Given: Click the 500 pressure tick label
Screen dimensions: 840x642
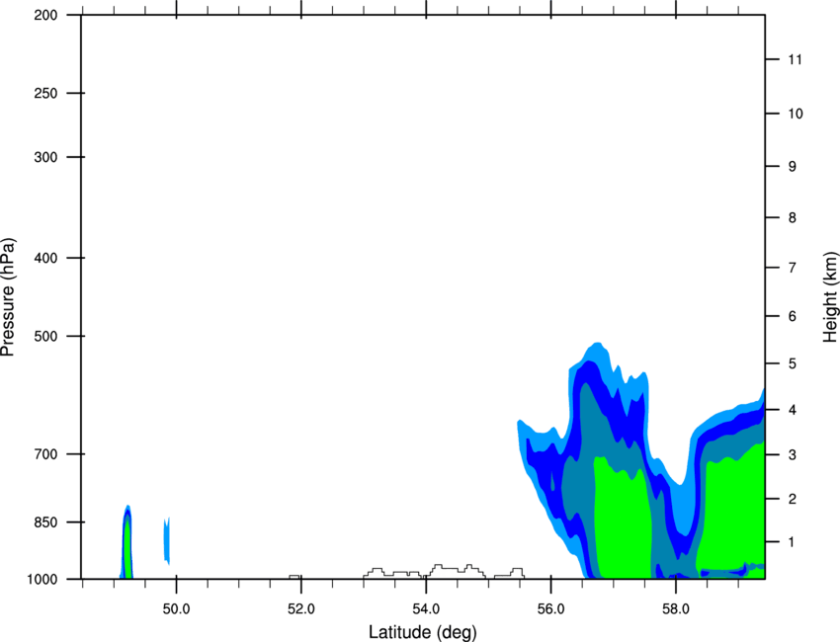Looking at the screenshot, I should (x=46, y=336).
